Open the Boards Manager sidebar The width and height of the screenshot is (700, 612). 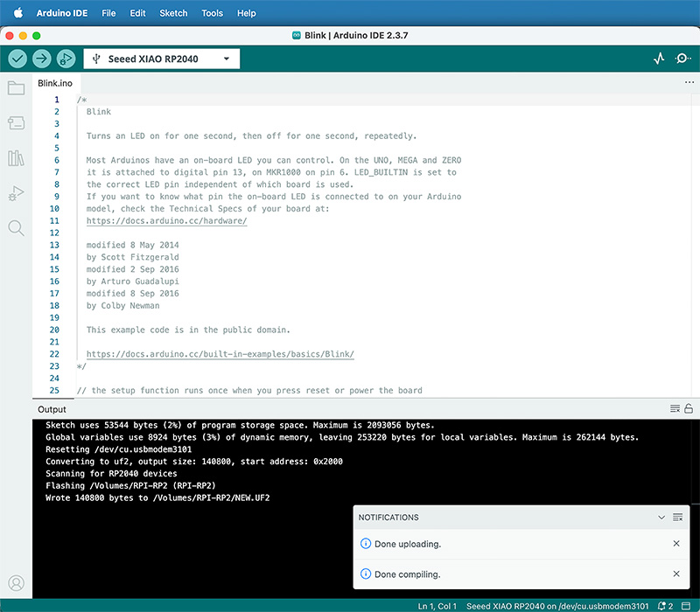pos(16,123)
